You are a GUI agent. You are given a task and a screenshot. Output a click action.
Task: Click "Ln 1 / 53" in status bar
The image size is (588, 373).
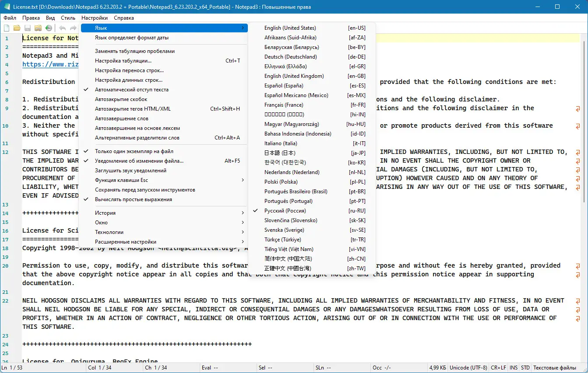13,368
